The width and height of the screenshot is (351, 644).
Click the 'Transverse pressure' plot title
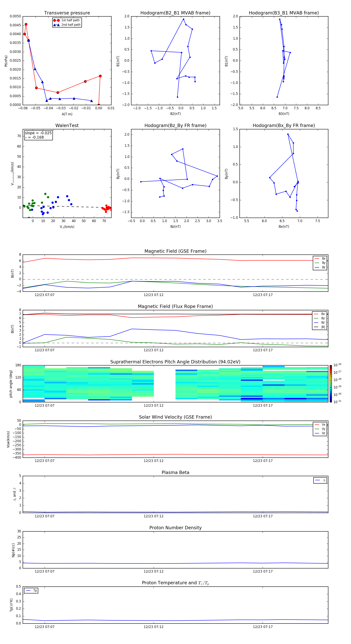point(67,13)
